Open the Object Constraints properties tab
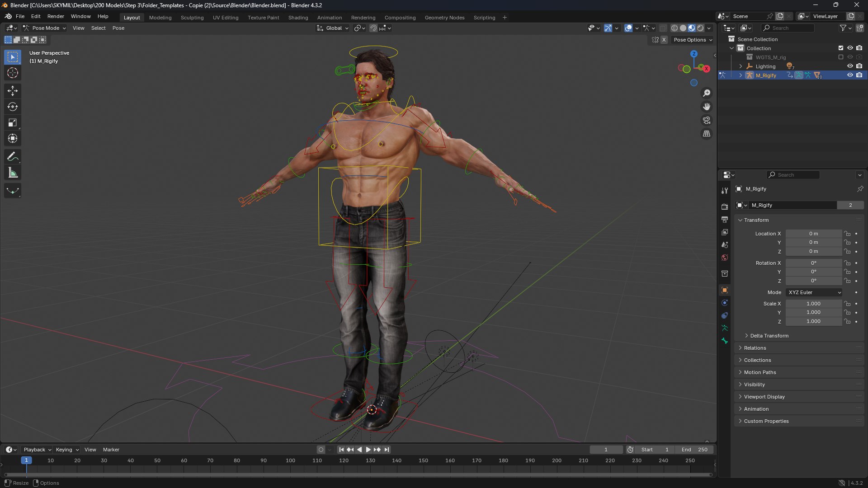This screenshot has width=868, height=488. [x=725, y=315]
